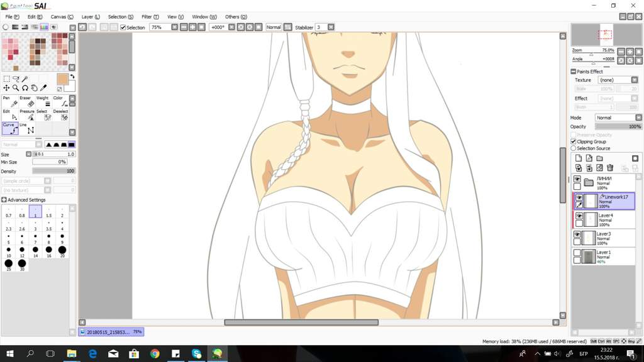Open the Stabilizer value dropdown
Screen dimensions: 644x362
[x=331, y=27]
